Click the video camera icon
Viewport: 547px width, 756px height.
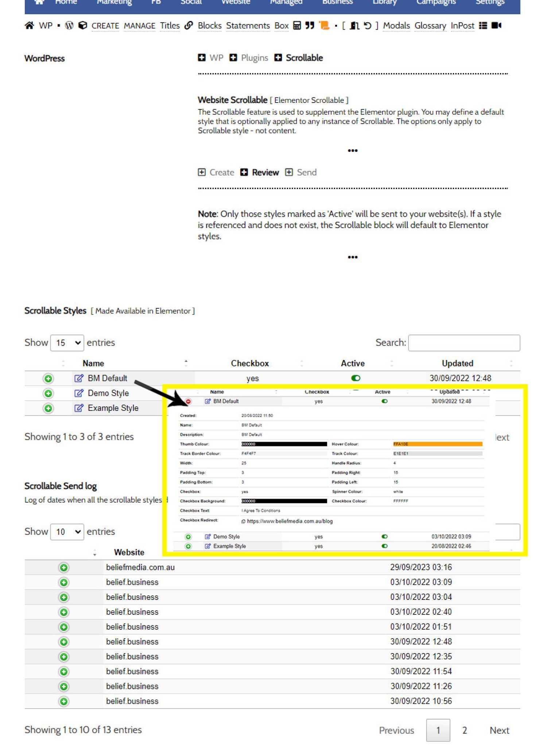tap(496, 26)
